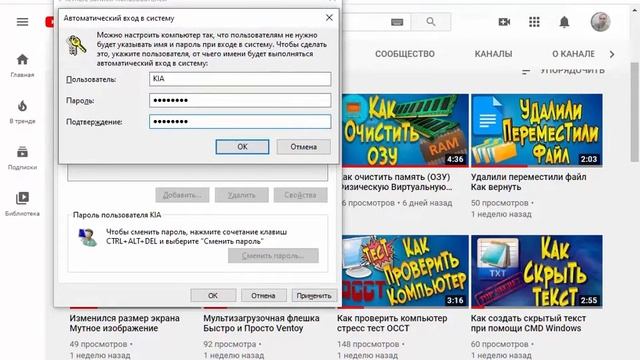640x360 pixels.
Task: Click the 92 просмотра view count text
Action: (x=229, y=344)
